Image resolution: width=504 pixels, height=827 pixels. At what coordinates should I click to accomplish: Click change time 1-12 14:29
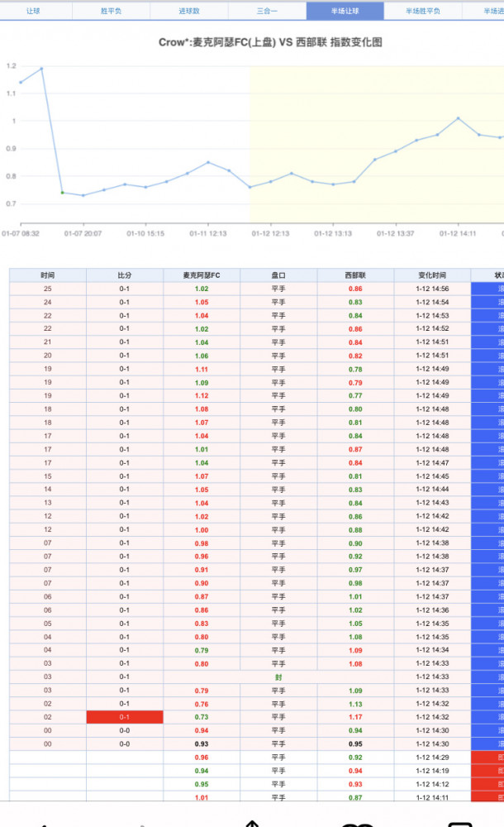pyautogui.click(x=432, y=758)
